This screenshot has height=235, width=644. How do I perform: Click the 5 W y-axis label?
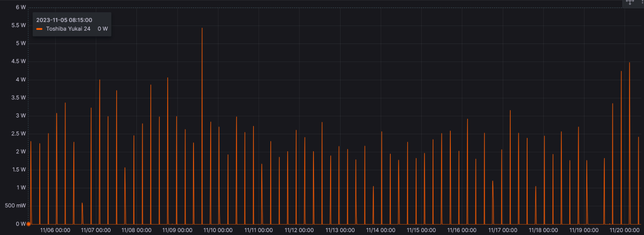tap(21, 43)
